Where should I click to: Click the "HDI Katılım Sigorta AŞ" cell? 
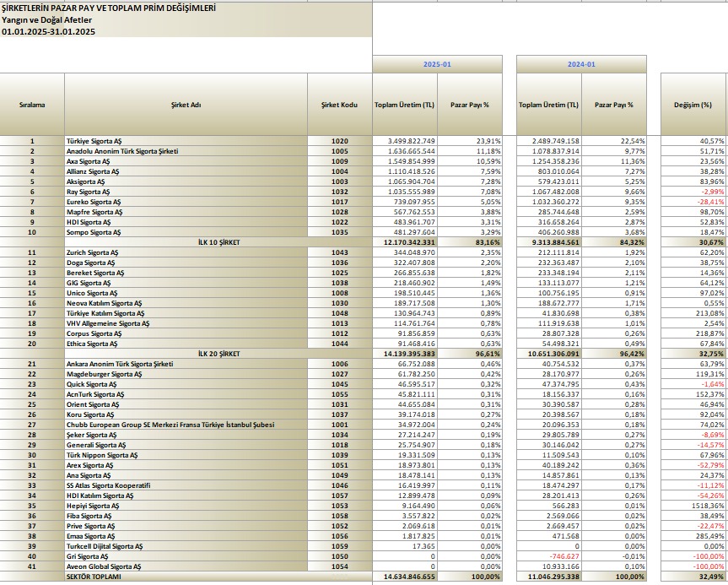pos(186,496)
